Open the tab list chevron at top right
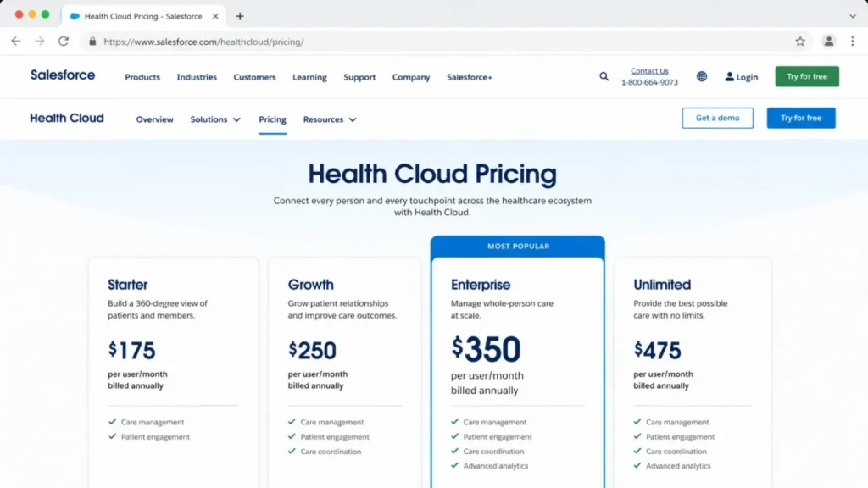This screenshot has height=488, width=868. tap(853, 16)
